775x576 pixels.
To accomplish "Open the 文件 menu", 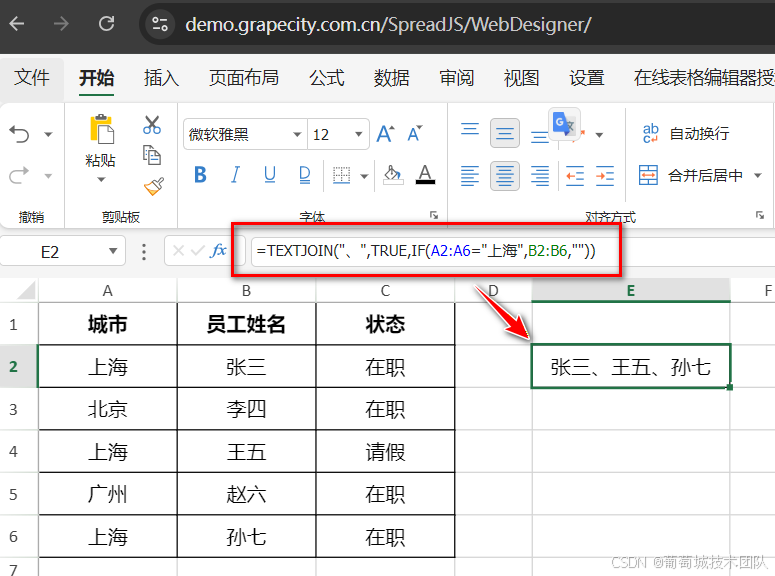I will 32,78.
